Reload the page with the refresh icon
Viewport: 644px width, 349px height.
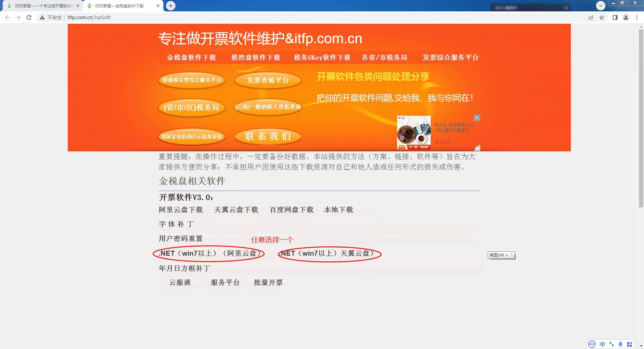(x=29, y=17)
